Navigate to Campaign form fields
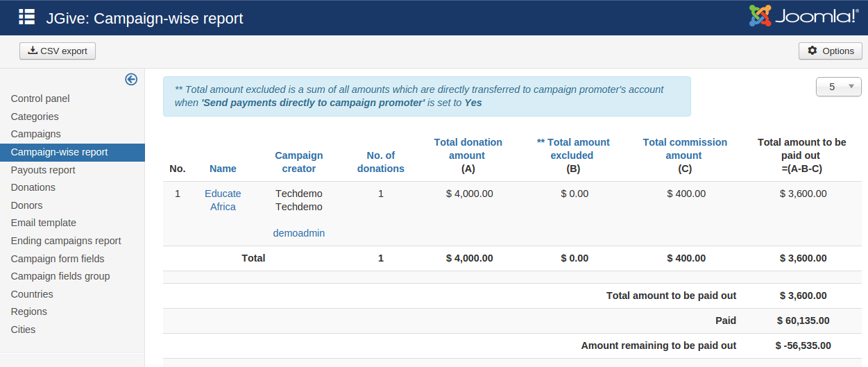 coord(58,259)
